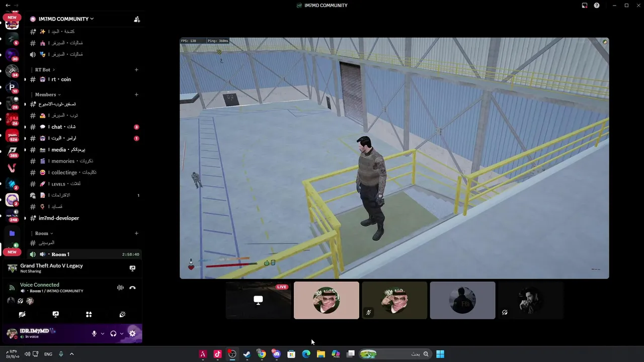Open server with 385 badge in sidebar
Viewport: 644px width, 362px height.
(x=12, y=151)
